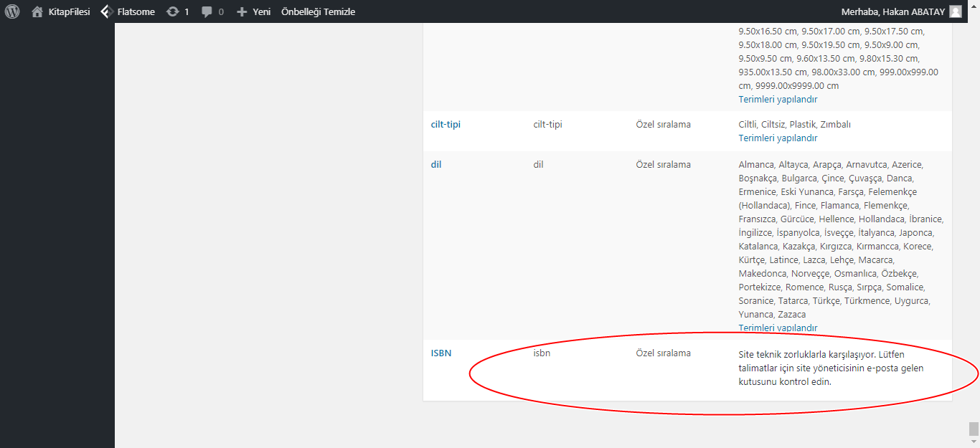The height and width of the screenshot is (448, 980).
Task: Open the cilt-tipi attribute link
Action: coord(446,124)
